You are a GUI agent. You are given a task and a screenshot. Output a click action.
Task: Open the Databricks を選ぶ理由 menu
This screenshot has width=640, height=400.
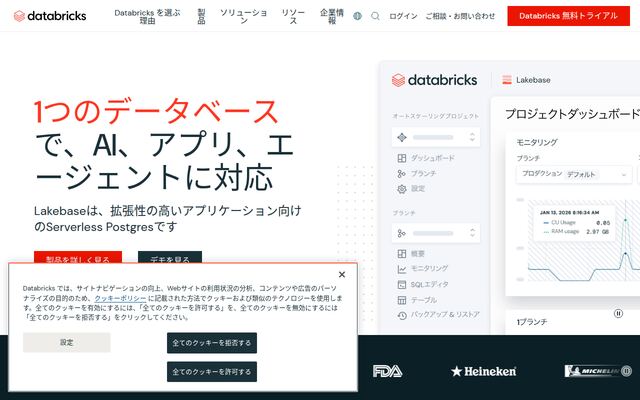pos(147,16)
